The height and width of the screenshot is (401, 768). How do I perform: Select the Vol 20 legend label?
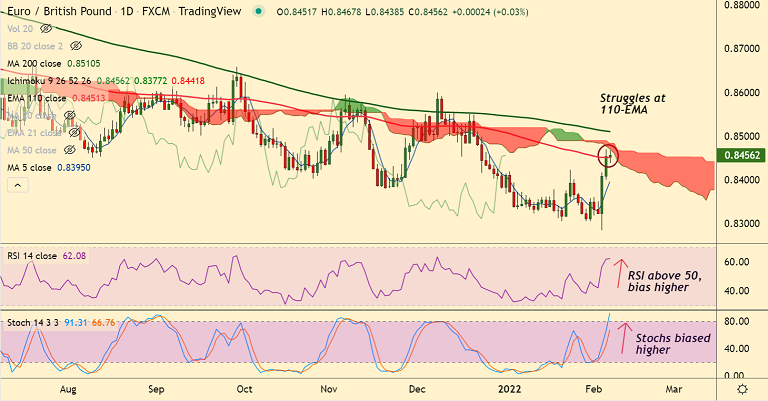(20, 29)
